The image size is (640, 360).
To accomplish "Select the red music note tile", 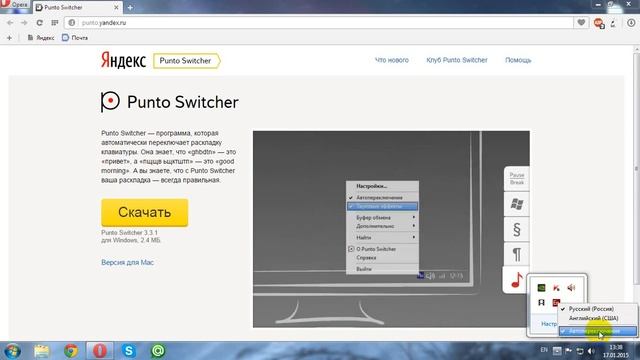I will click(x=516, y=280).
